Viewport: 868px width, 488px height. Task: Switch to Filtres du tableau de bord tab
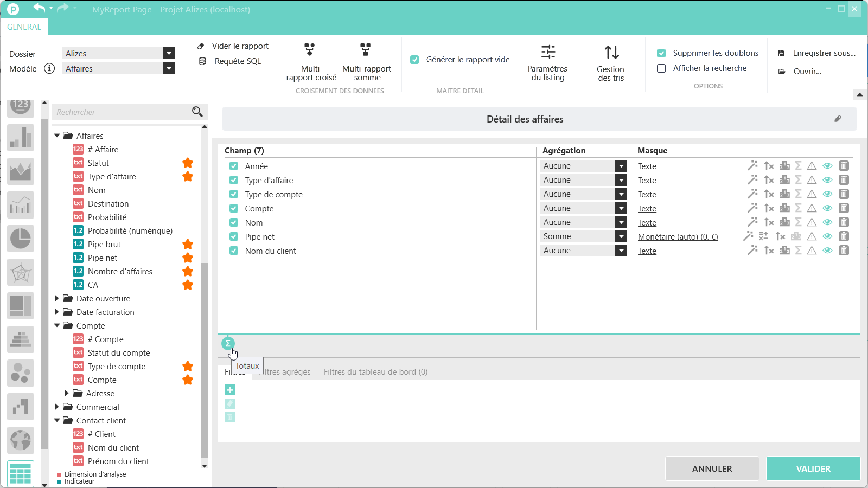click(x=375, y=372)
